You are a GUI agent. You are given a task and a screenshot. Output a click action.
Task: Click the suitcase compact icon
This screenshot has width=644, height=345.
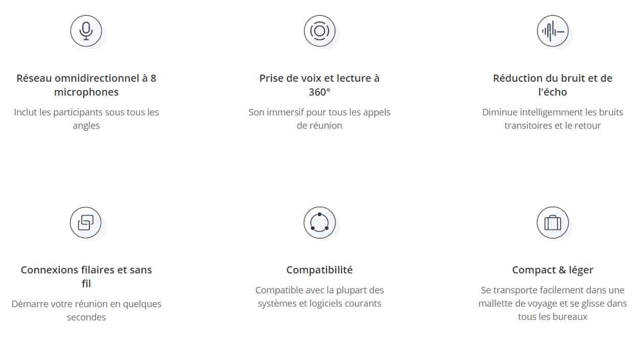coord(553,222)
